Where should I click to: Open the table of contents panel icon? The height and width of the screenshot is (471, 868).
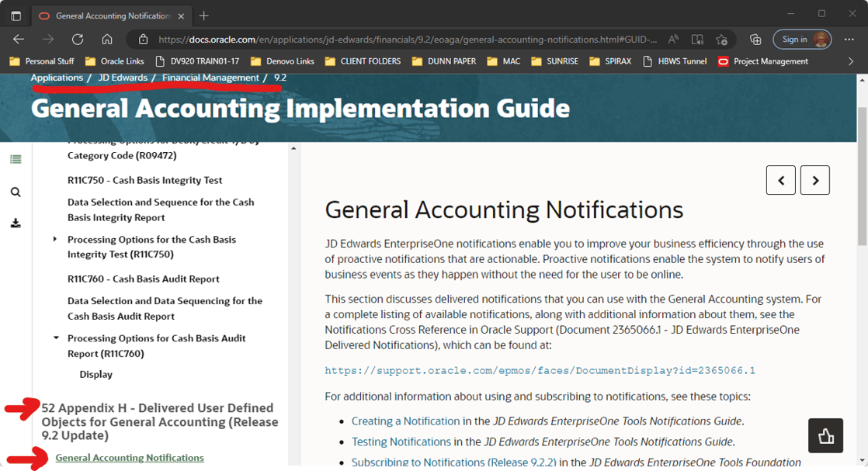point(16,159)
